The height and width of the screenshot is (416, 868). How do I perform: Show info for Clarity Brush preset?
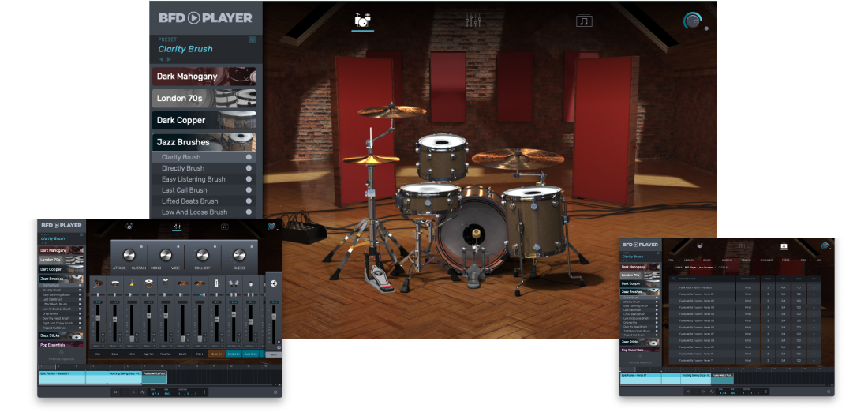(249, 157)
